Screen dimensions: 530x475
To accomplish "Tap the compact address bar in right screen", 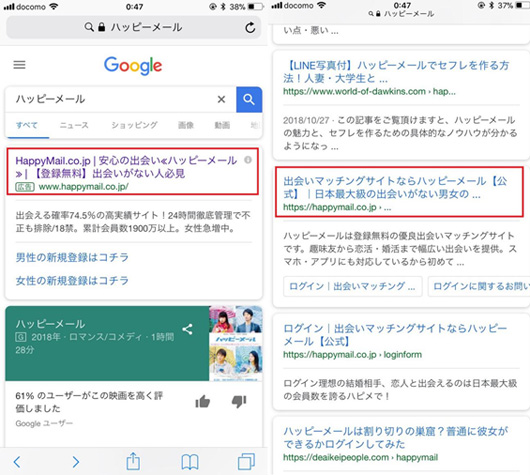I will point(401,14).
